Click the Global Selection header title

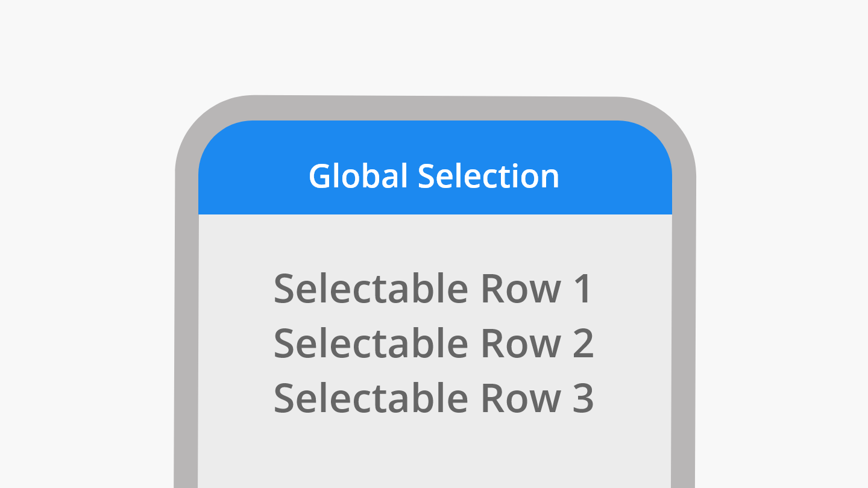tap(434, 176)
